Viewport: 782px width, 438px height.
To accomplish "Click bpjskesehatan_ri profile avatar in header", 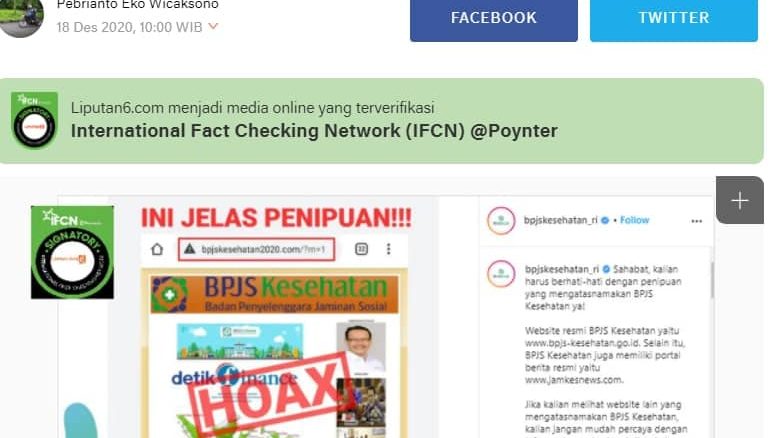I will [501, 220].
